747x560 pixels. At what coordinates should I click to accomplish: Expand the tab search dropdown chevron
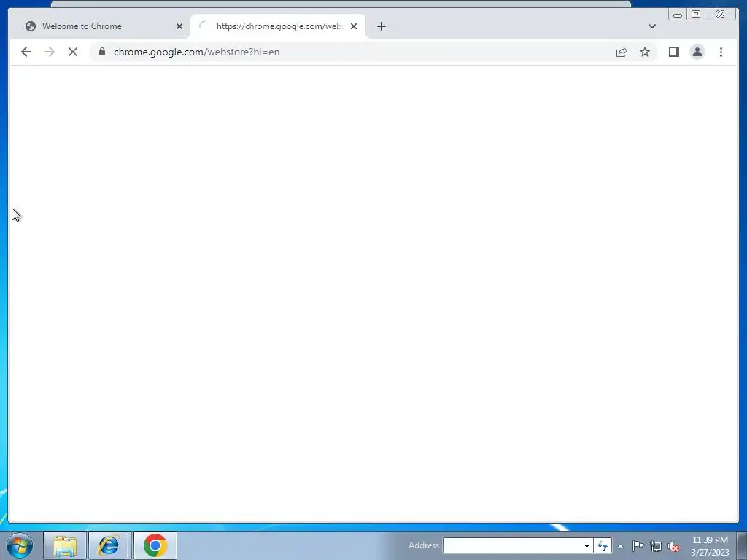[651, 26]
